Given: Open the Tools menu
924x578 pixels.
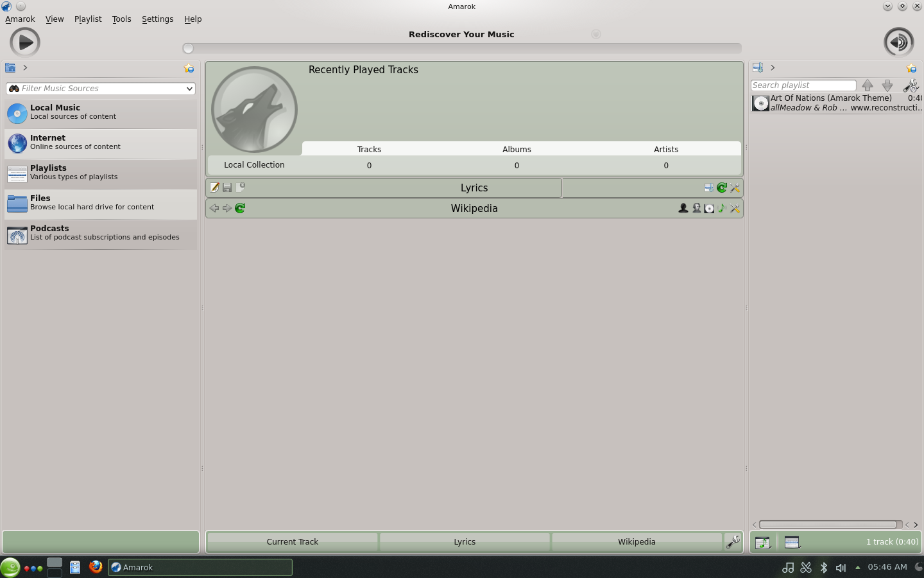Looking at the screenshot, I should coord(121,19).
